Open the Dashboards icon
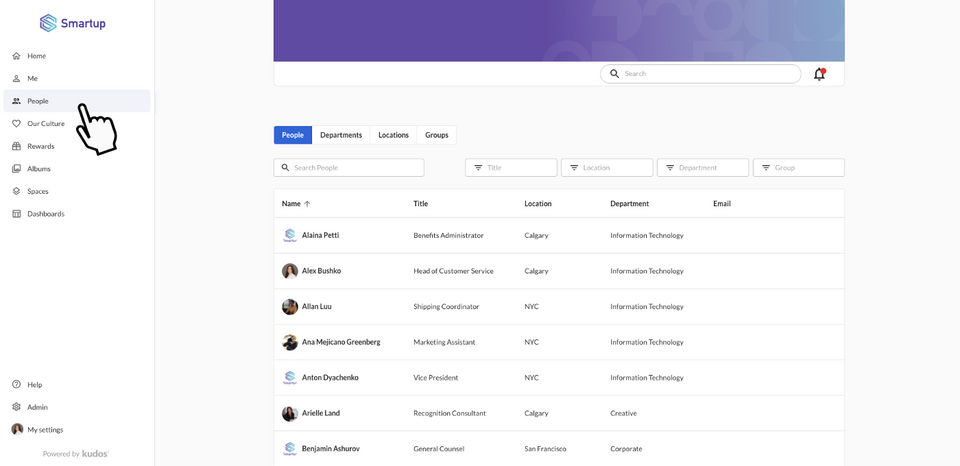The width and height of the screenshot is (960, 466). 17,214
